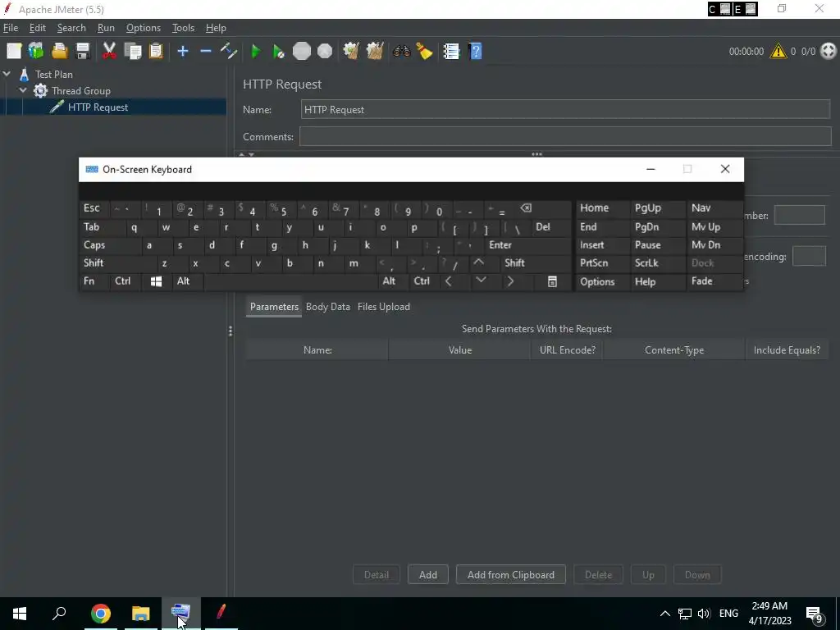
Task: Open the Help menu in menu bar
Action: coord(216,28)
